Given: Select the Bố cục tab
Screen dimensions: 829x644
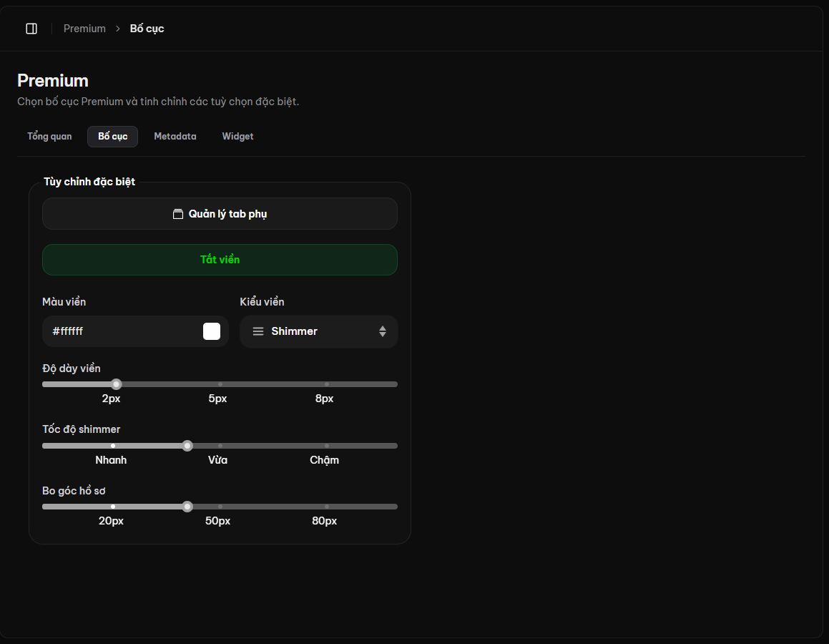Looking at the screenshot, I should (112, 137).
